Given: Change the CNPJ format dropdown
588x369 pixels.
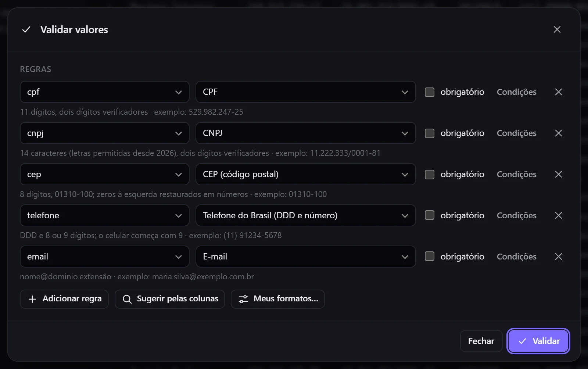Looking at the screenshot, I should pos(306,133).
